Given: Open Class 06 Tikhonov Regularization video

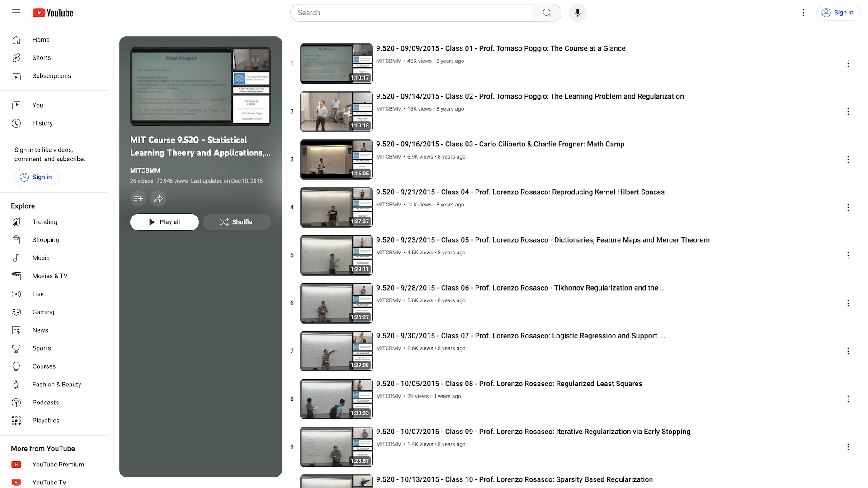Looking at the screenshot, I should click(x=521, y=288).
